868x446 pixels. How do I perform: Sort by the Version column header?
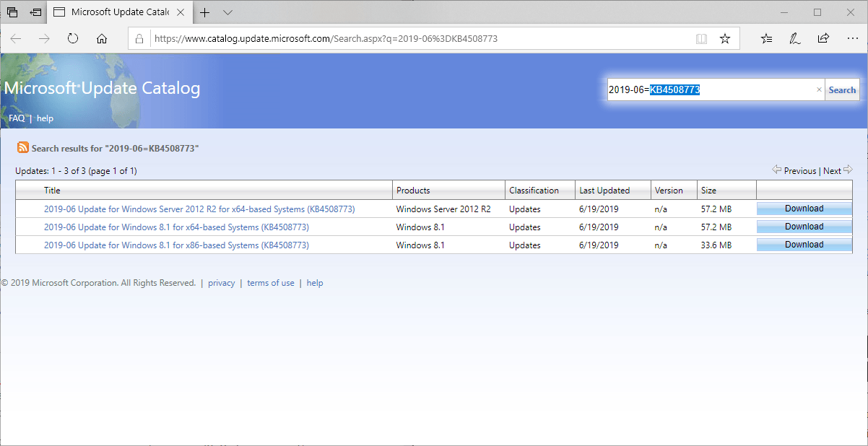click(x=669, y=191)
